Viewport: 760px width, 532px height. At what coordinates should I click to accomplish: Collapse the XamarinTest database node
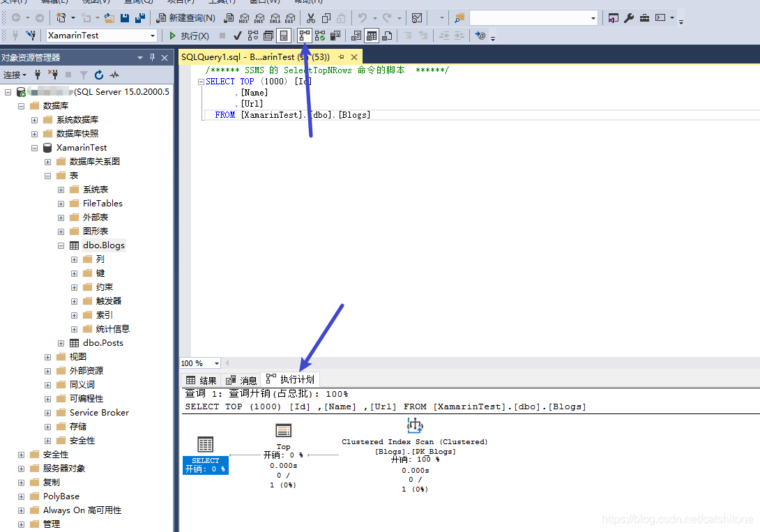[x=34, y=148]
